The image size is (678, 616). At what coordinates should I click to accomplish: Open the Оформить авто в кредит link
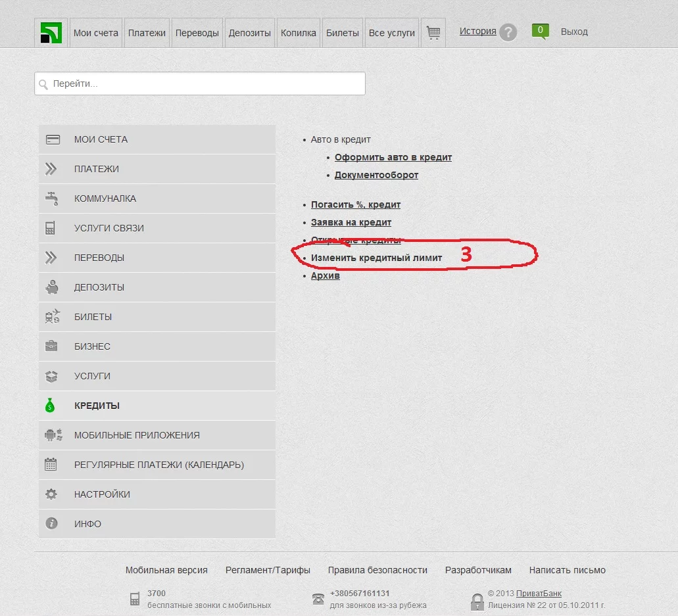click(x=393, y=157)
